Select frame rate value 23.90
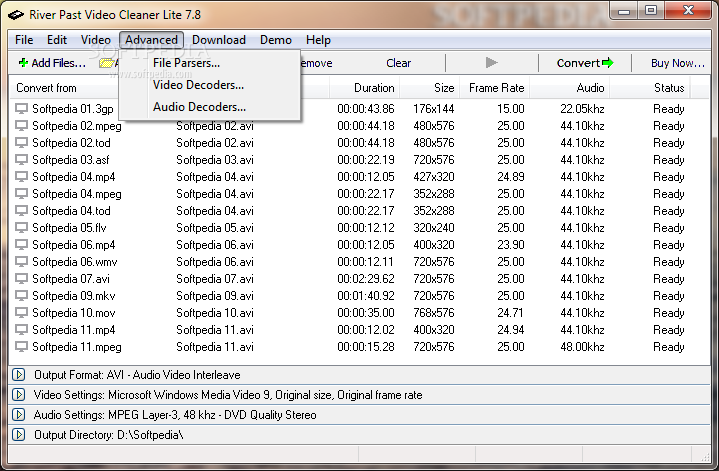Image resolution: width=719 pixels, height=471 pixels. [x=510, y=244]
